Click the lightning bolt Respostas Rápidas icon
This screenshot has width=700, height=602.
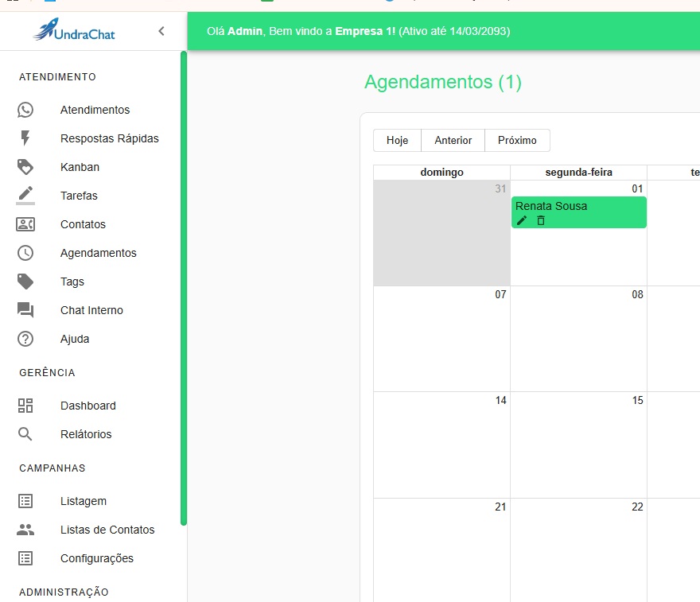click(25, 138)
